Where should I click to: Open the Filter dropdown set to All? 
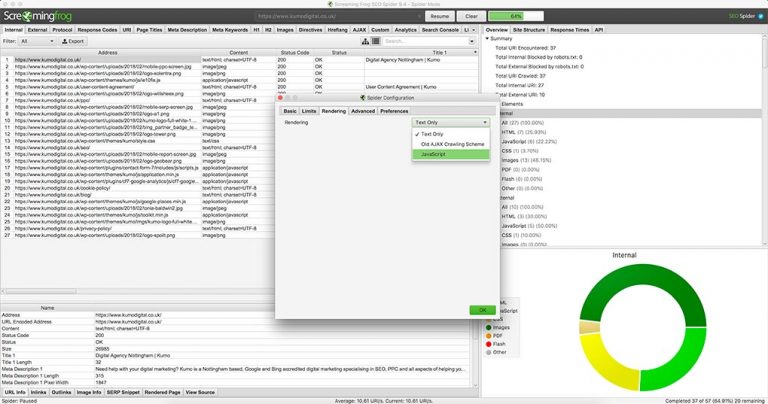tap(37, 41)
